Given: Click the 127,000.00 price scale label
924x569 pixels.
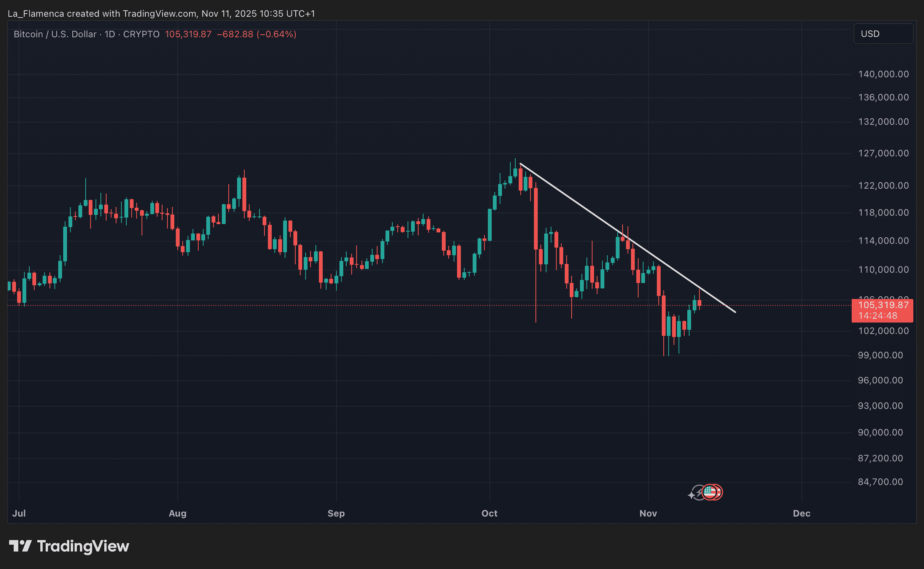Looking at the screenshot, I should pos(883,153).
